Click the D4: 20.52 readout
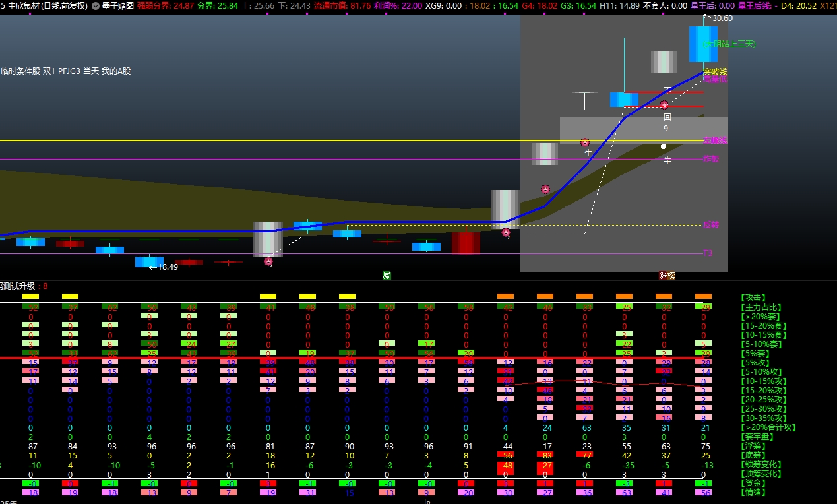Viewport: 837px width, 504px height. click(798, 5)
